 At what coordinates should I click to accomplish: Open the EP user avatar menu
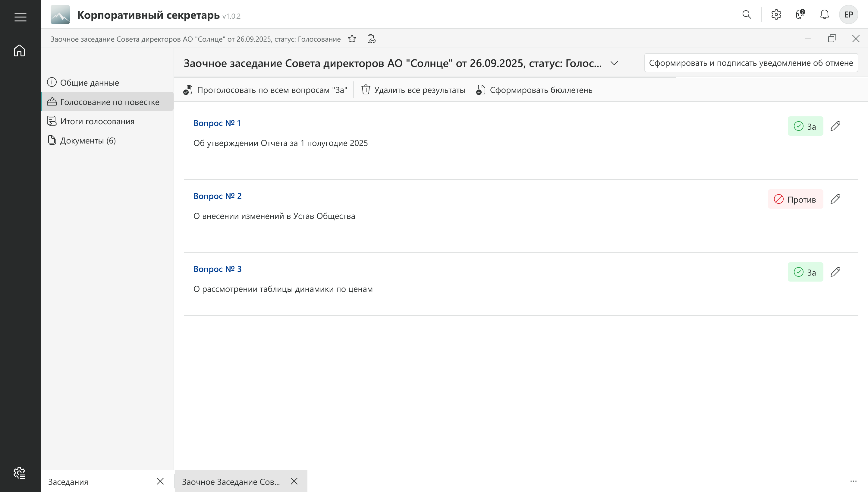(x=848, y=14)
